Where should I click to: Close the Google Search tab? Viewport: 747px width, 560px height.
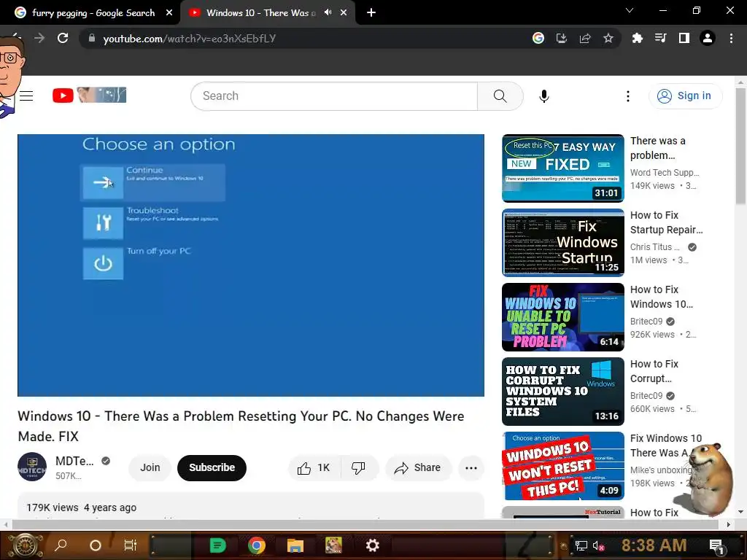pyautogui.click(x=169, y=13)
